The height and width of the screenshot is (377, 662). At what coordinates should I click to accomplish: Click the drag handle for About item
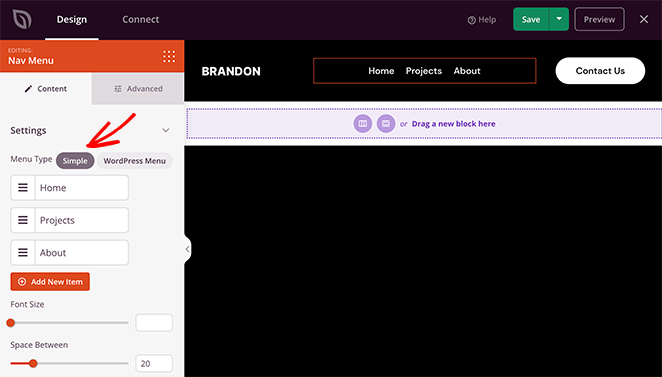[23, 252]
